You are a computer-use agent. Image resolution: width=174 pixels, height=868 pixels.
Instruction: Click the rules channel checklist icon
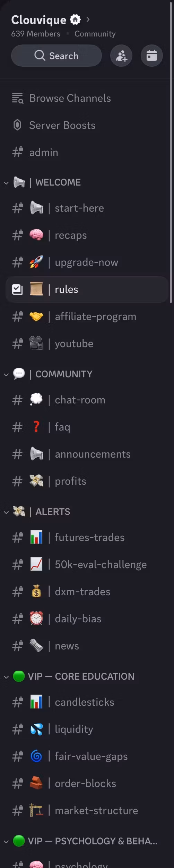(x=17, y=289)
